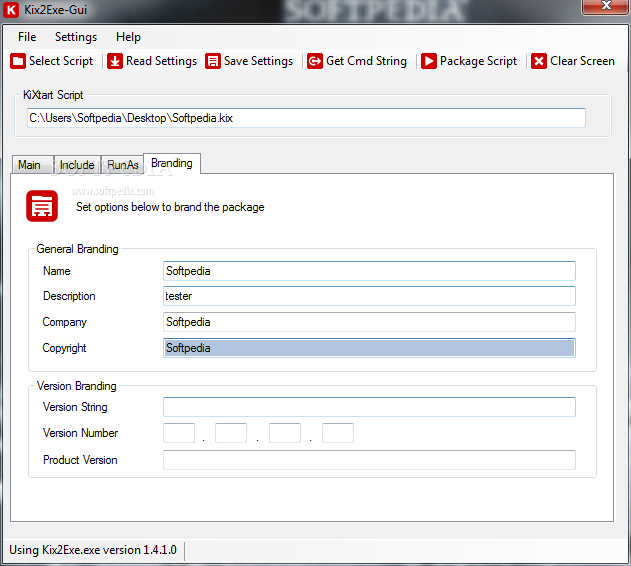Screen dimensions: 631x566
Task: Switch to the Include tab
Action: 77,165
